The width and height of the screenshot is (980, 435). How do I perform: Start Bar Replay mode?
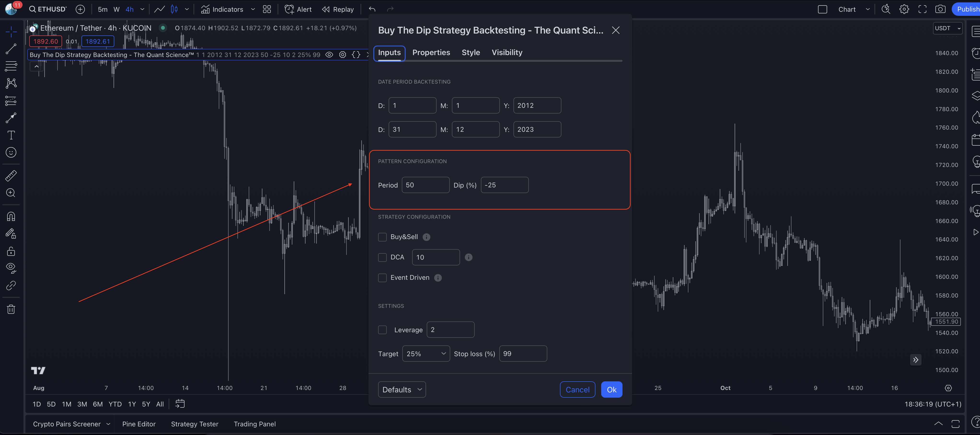coord(338,9)
